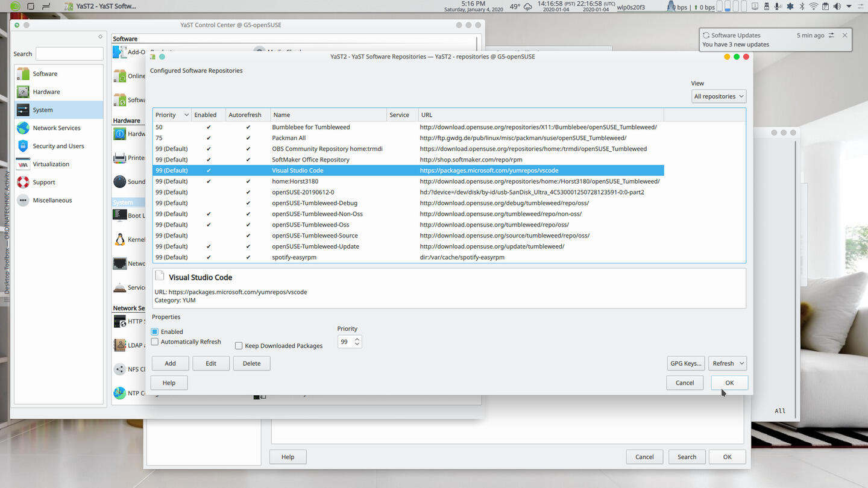Image resolution: width=868 pixels, height=488 pixels.
Task: Open the NTP Configuration icon
Action: point(119,393)
